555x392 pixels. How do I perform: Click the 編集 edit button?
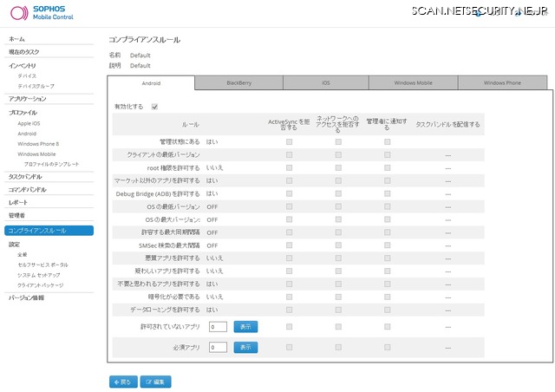click(x=156, y=382)
